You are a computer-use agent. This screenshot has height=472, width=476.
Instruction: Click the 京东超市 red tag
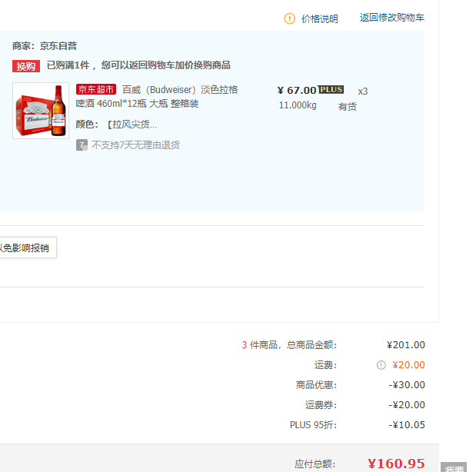tap(96, 90)
